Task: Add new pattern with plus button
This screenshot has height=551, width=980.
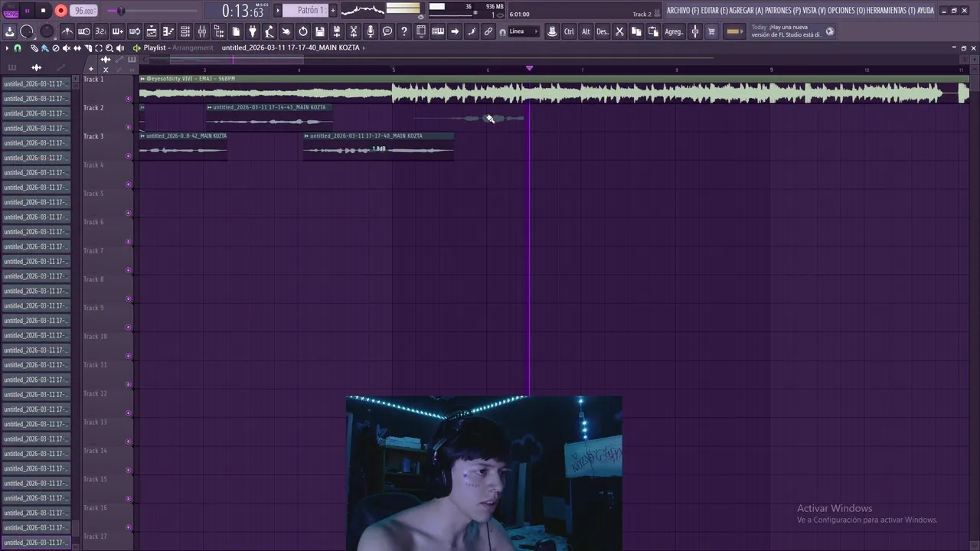Action: (332, 10)
